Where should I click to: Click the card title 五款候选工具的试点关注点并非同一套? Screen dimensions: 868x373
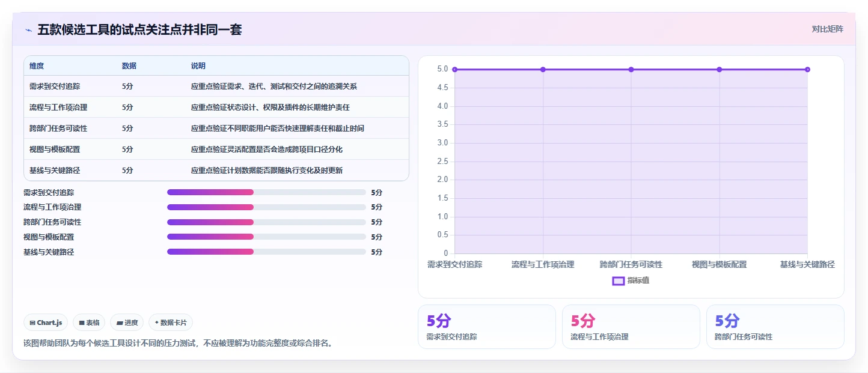tap(139, 30)
